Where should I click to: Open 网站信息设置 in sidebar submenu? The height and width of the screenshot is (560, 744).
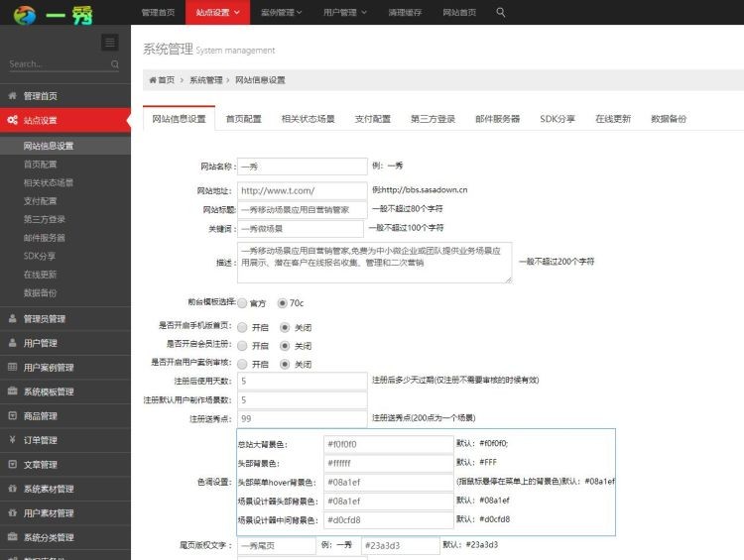click(x=65, y=146)
